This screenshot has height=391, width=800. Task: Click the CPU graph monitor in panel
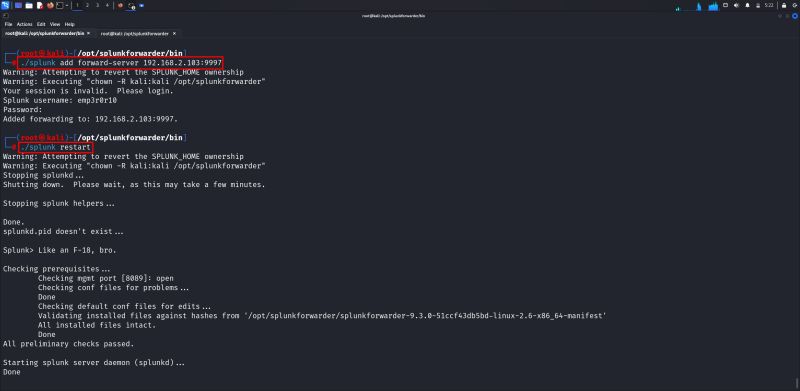tap(696, 7)
